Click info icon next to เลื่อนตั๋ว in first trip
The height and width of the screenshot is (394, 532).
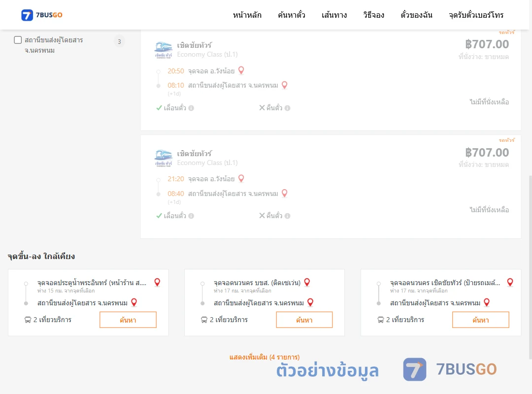point(191,108)
